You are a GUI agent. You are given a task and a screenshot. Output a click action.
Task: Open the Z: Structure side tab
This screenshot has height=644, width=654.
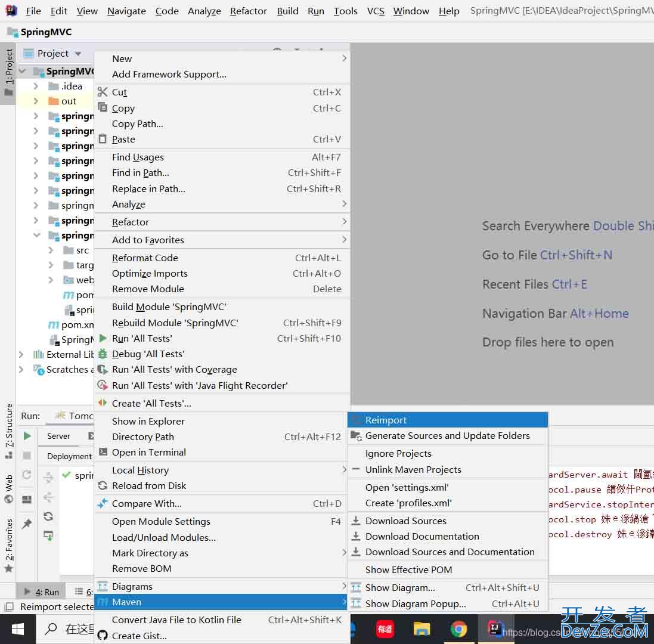[x=8, y=431]
